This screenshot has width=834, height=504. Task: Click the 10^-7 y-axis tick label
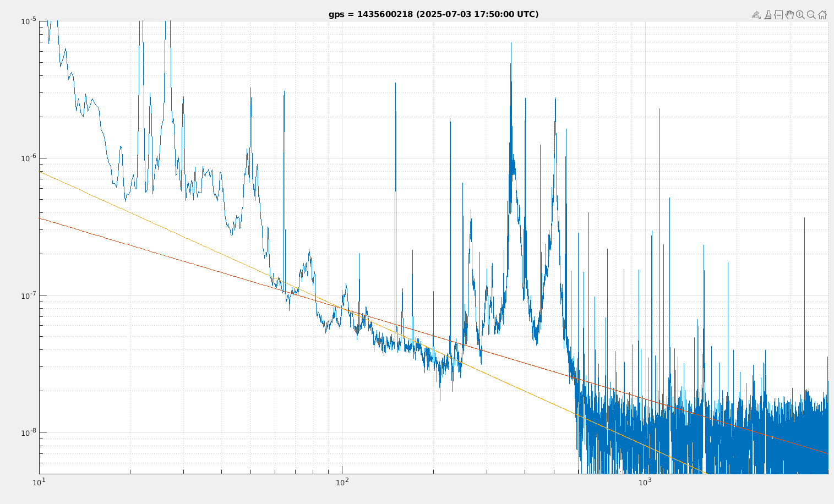point(28,295)
